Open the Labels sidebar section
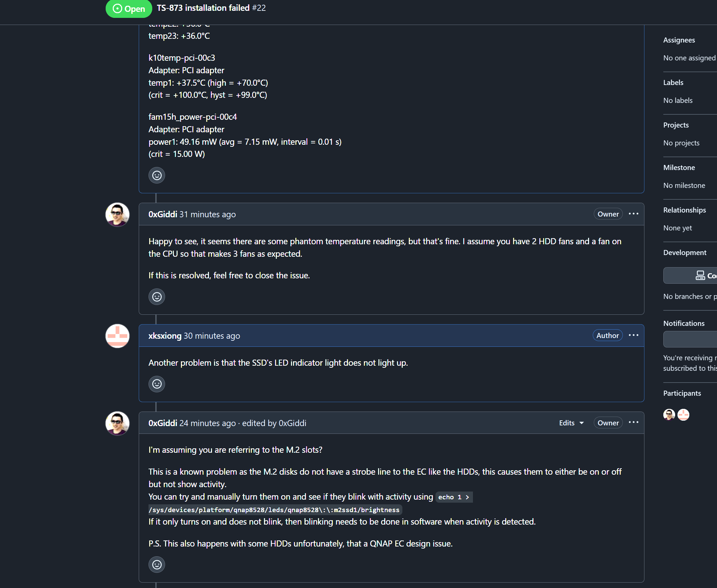Image resolution: width=717 pixels, height=588 pixels. [673, 83]
